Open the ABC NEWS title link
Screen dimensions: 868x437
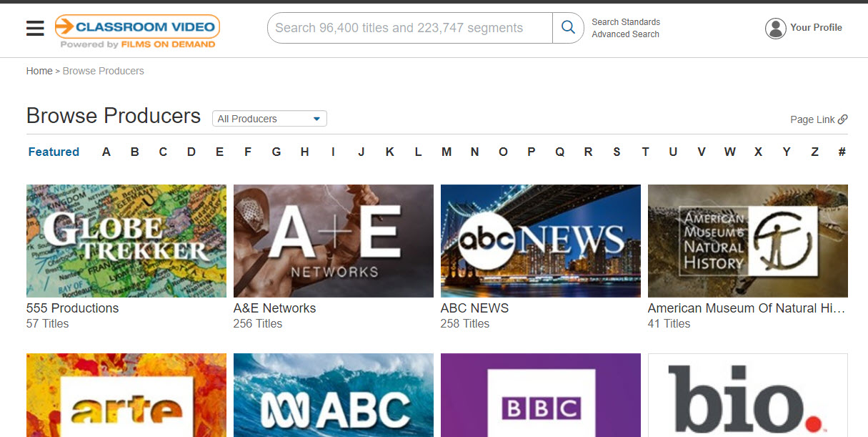475,308
